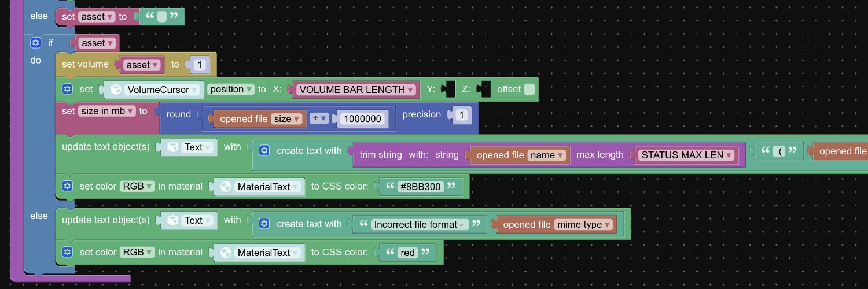This screenshot has width=868, height=289.
Task: Edit the empty text in "set asset to"
Action: (162, 17)
